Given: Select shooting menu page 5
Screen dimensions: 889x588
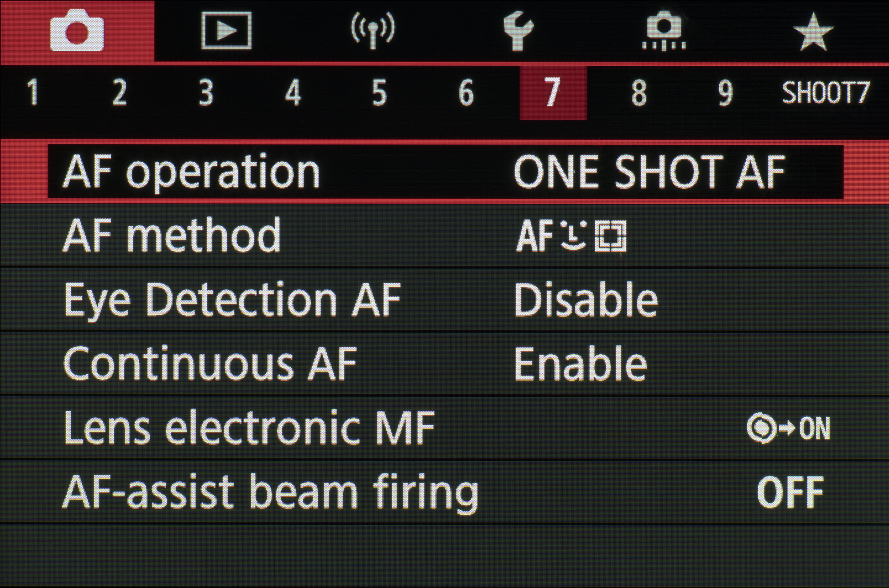Looking at the screenshot, I should click(379, 93).
